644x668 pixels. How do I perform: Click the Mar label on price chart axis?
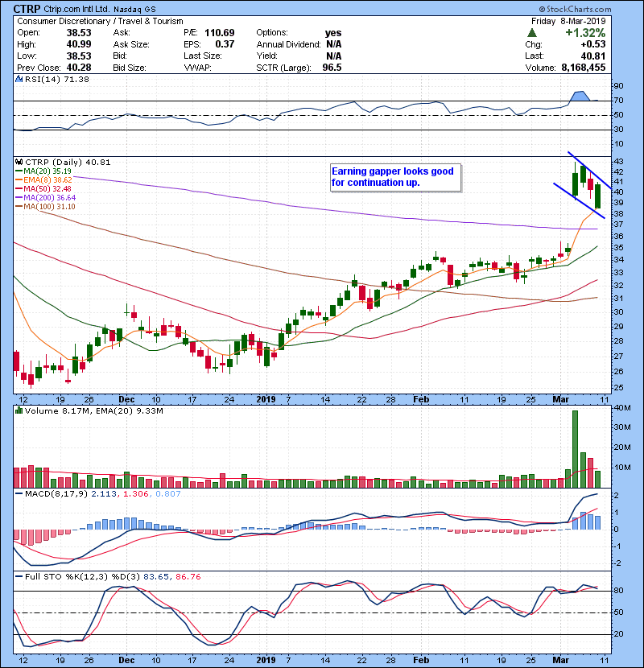[x=560, y=399]
